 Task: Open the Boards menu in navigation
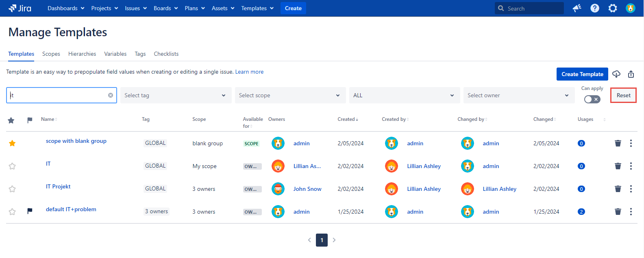point(165,8)
